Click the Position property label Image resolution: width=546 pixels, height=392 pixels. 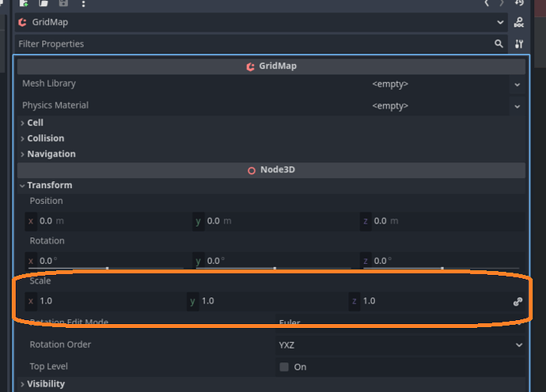47,201
